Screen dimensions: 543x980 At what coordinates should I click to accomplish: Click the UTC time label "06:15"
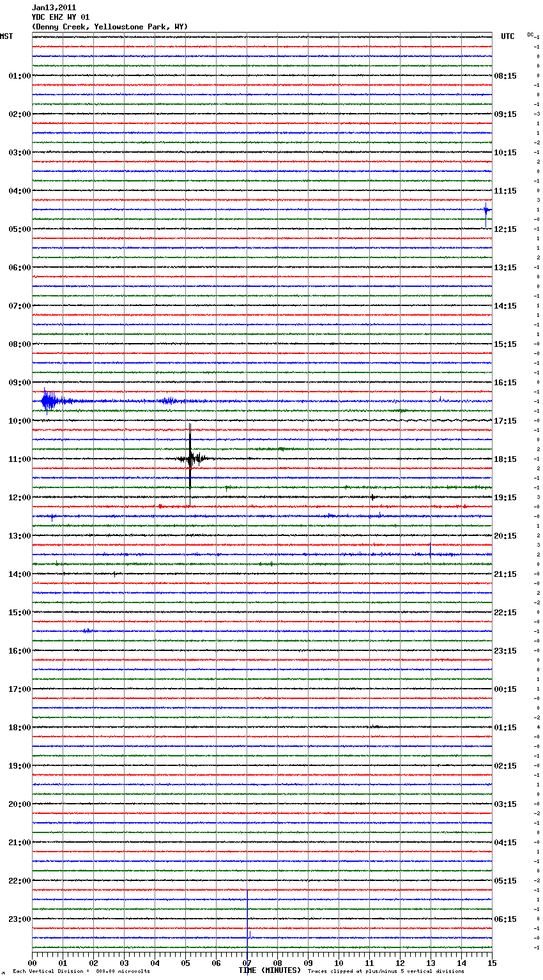pyautogui.click(x=505, y=919)
